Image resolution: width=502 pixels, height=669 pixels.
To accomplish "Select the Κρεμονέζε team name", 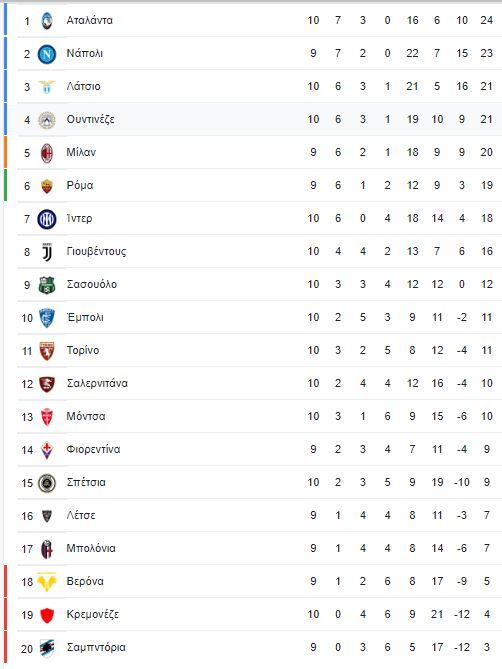I will point(93,615).
